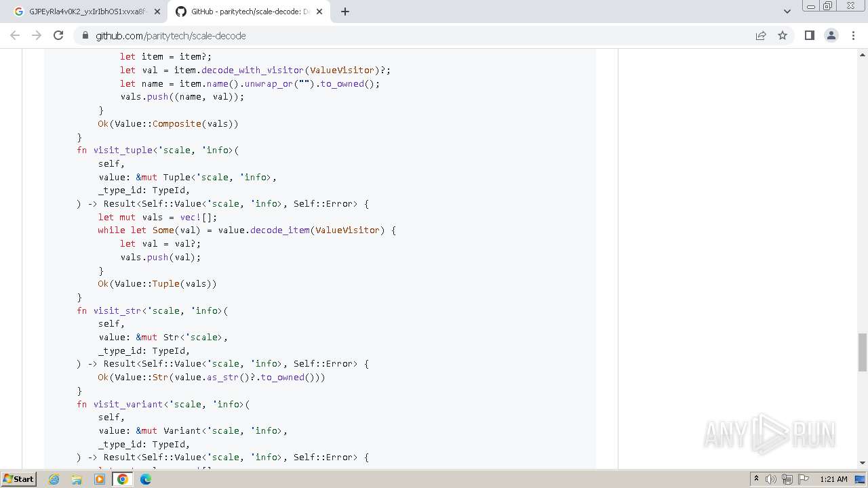The height and width of the screenshot is (488, 868).
Task: Open Chrome profile menu
Action: [831, 35]
